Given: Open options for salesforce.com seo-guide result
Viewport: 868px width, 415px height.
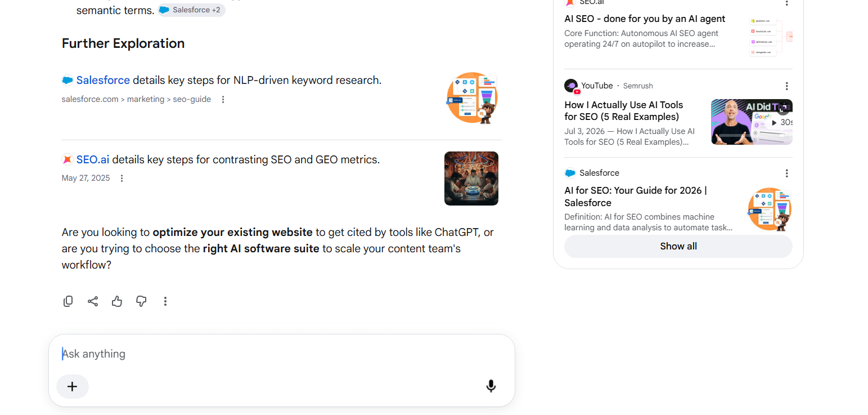Looking at the screenshot, I should [223, 100].
